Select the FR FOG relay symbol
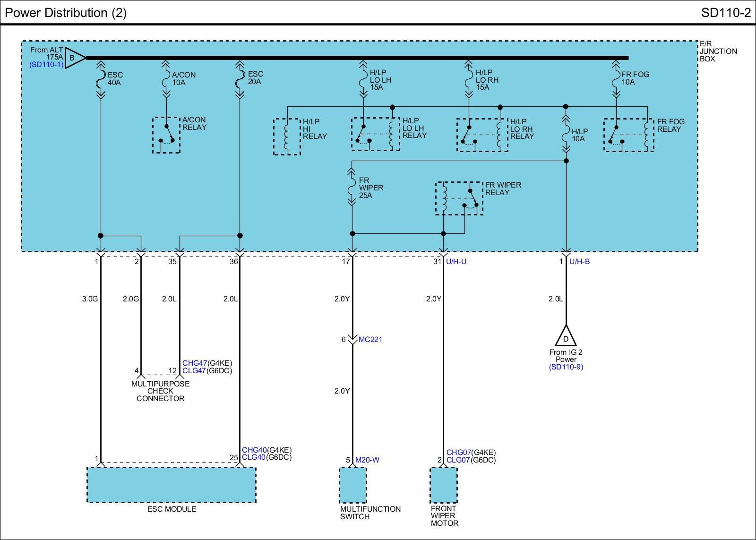 click(628, 135)
